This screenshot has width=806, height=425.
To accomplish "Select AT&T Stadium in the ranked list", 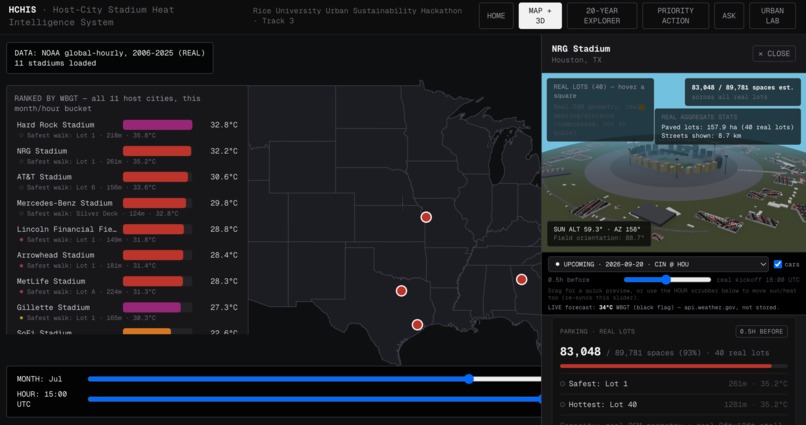I will coord(127,181).
